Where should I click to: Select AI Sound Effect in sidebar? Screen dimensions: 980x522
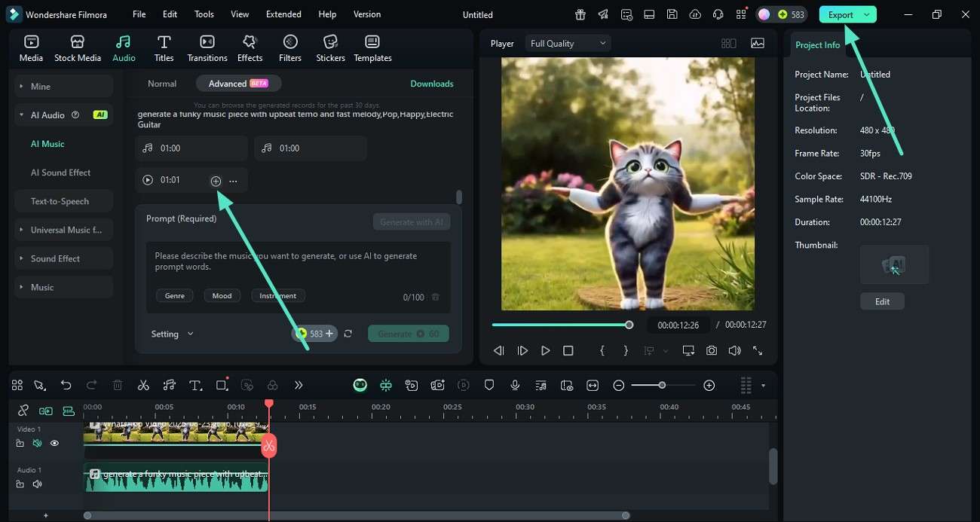click(60, 172)
